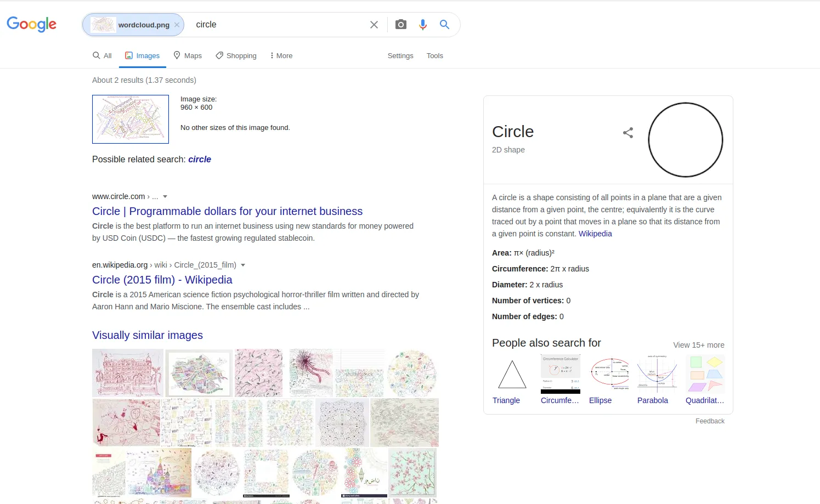Open the red octopus-like similar image
The height and width of the screenshot is (504, 820).
point(311,373)
